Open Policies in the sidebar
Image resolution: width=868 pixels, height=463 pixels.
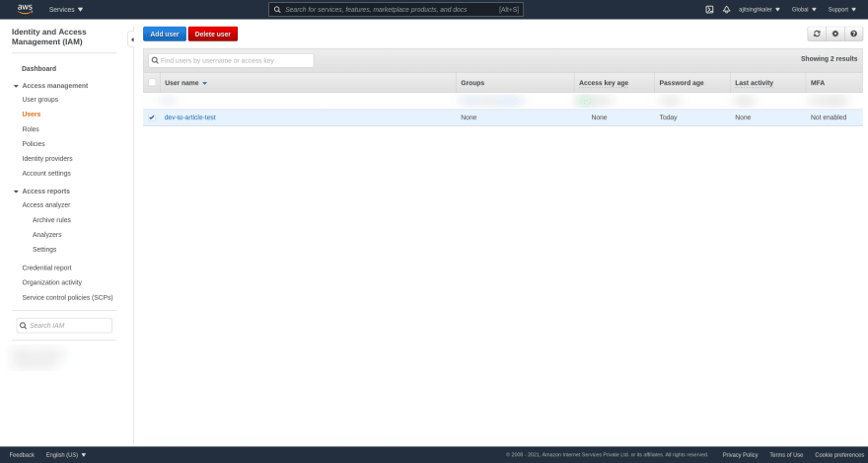(34, 144)
